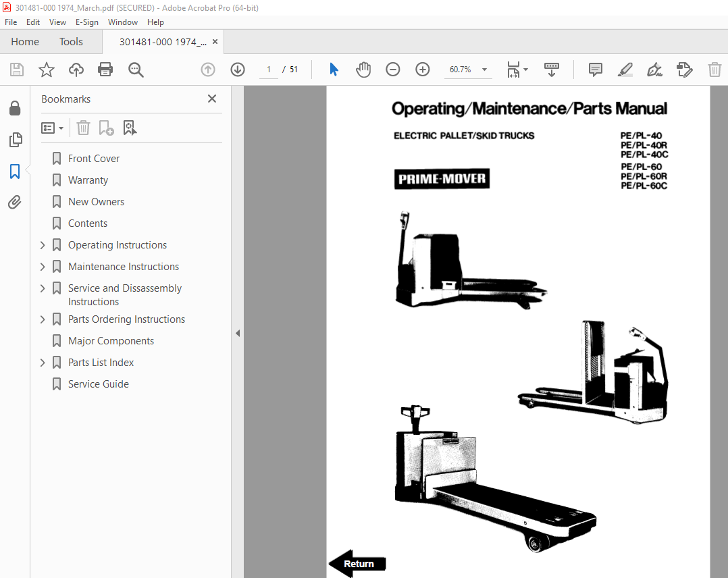Select the arrow Selection tool
This screenshot has height=578, width=728.
click(334, 70)
